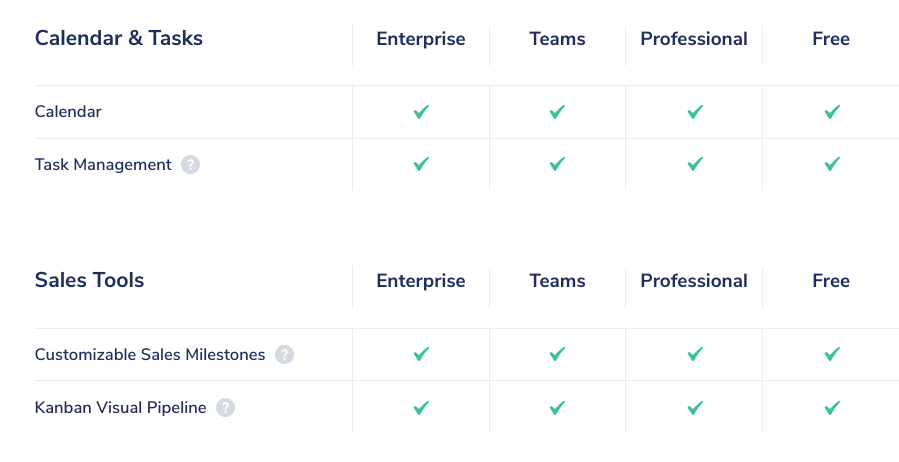Click the Sales Tools section heading
This screenshot has width=899, height=462.
pyautogui.click(x=89, y=280)
